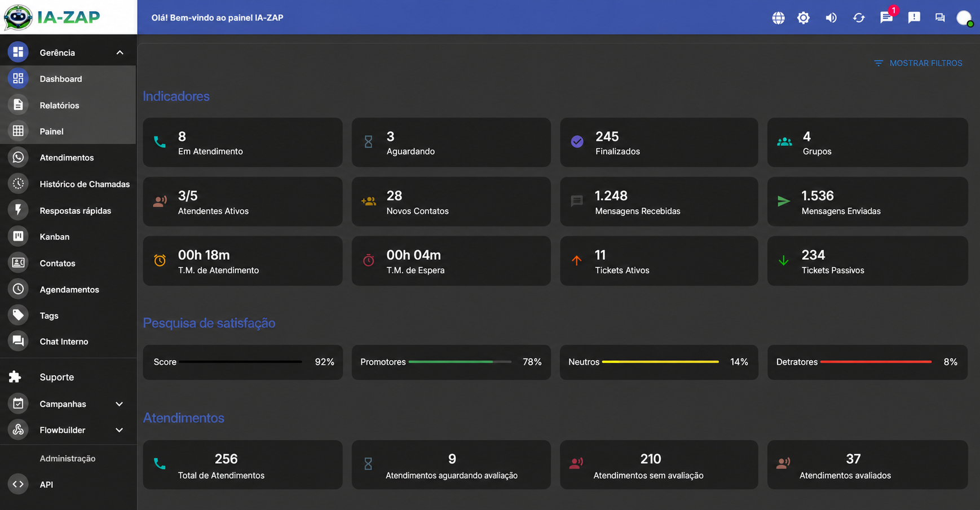Open Histórico de Chamadas
The width and height of the screenshot is (980, 510).
coord(68,184)
